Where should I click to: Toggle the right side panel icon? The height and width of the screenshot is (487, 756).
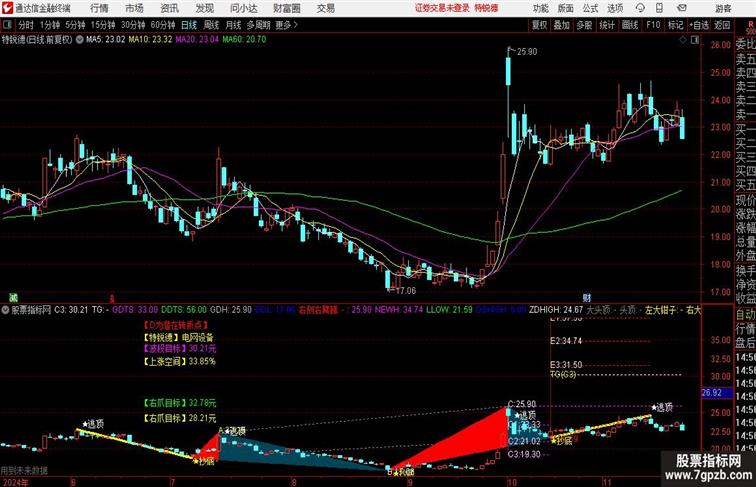(694, 41)
